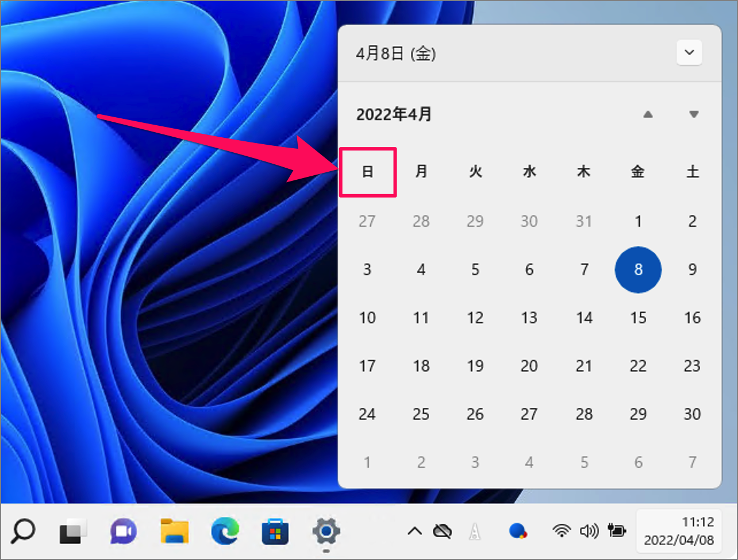Open Microsoft Teams chat from taskbar

coord(122,531)
